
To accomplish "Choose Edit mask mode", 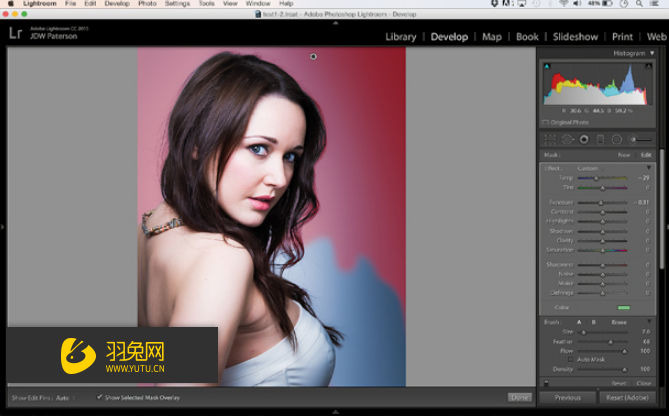I will [646, 155].
